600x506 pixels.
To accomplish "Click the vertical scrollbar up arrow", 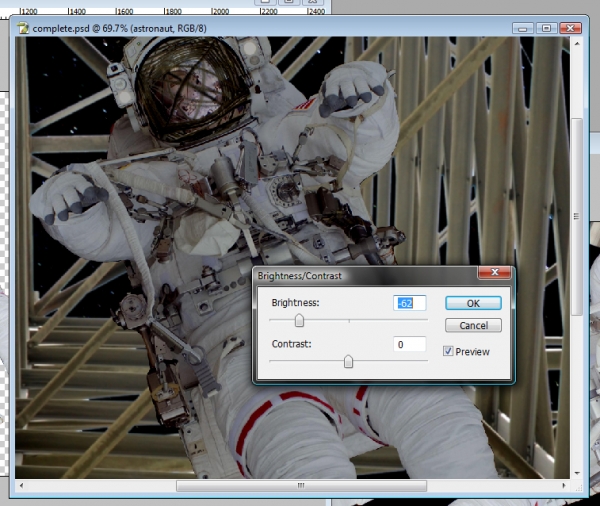I will pos(577,44).
